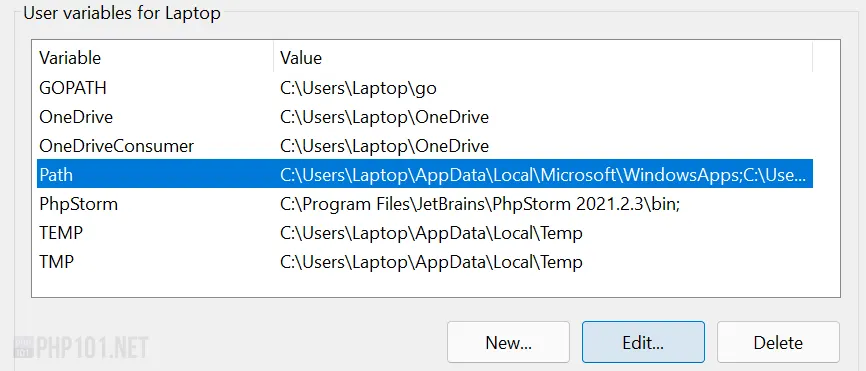Viewport: 866px width, 371px height.
Task: Click the PHP101.NET watermark logo
Action: click(81, 348)
